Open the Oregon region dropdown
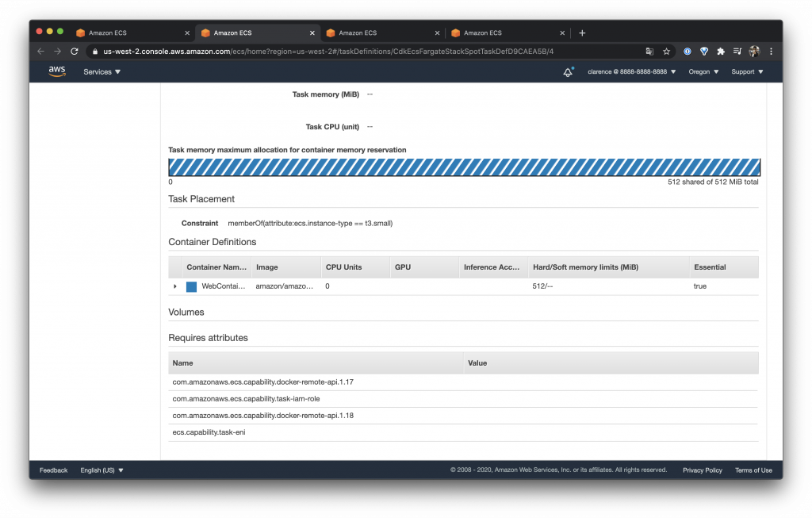The image size is (812, 518). [x=704, y=72]
